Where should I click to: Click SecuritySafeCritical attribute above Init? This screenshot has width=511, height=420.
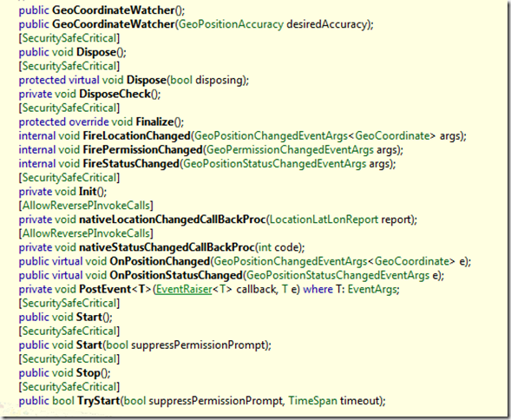pyautogui.click(x=69, y=178)
